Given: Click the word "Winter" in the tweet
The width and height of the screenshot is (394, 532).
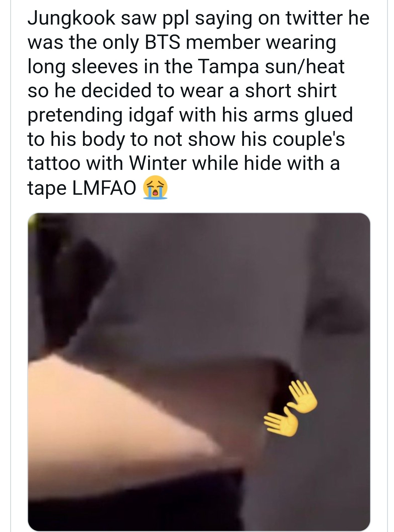Looking at the screenshot, I should (158, 163).
